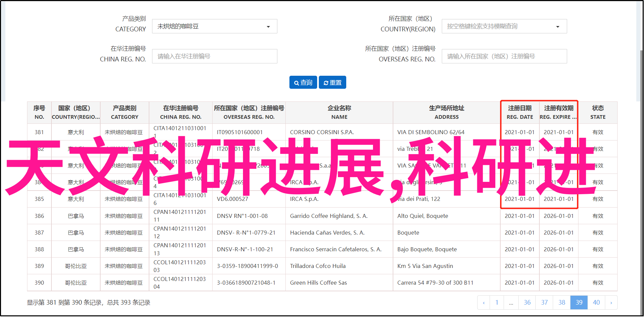
Task: Click the CPAN14012111120111 China reg. number
Action: pos(180,216)
